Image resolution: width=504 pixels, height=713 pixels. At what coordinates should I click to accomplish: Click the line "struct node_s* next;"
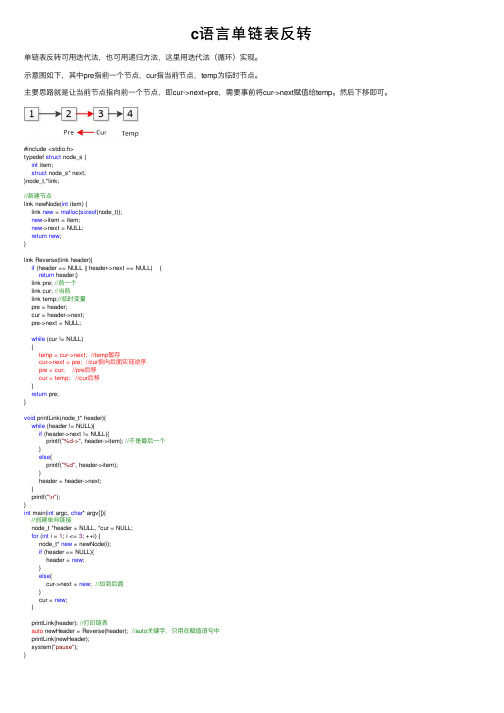click(59, 173)
